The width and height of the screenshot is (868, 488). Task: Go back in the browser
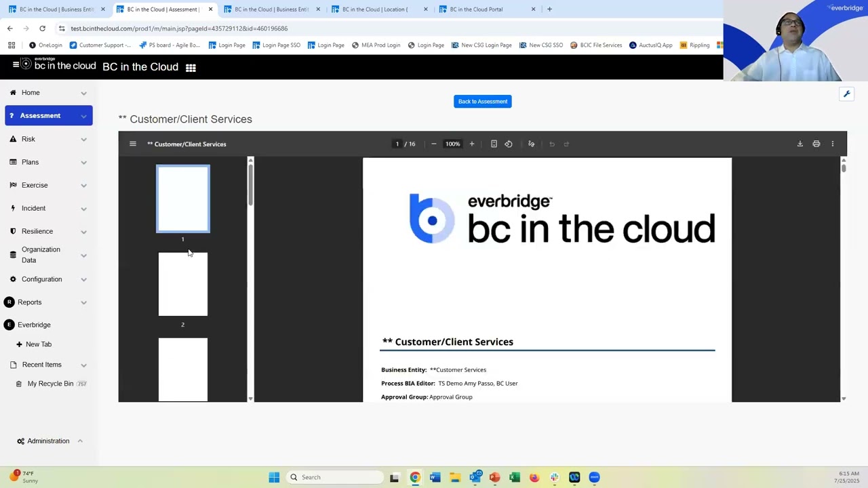tap(9, 28)
